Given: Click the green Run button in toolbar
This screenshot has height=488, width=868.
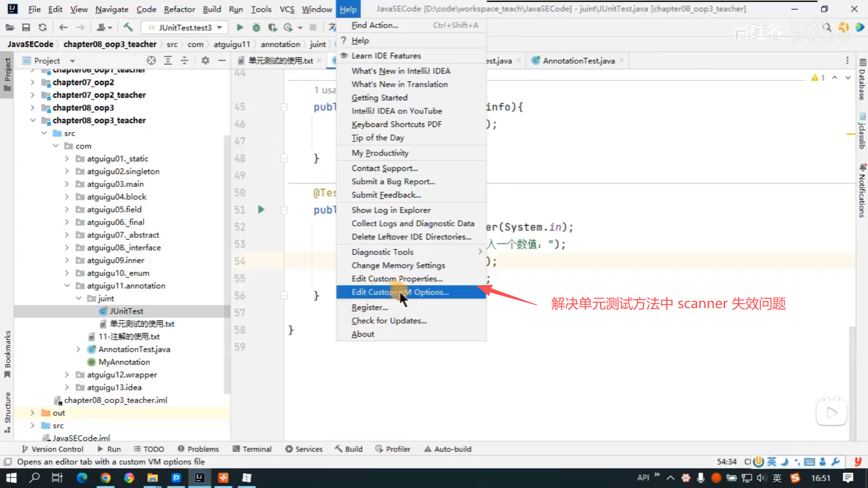Looking at the screenshot, I should click(x=240, y=28).
